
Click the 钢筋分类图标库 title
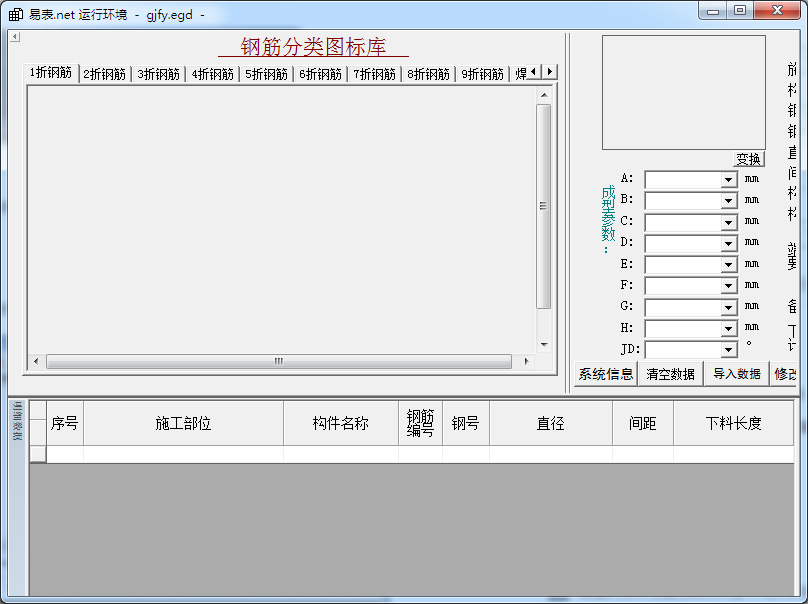313,47
